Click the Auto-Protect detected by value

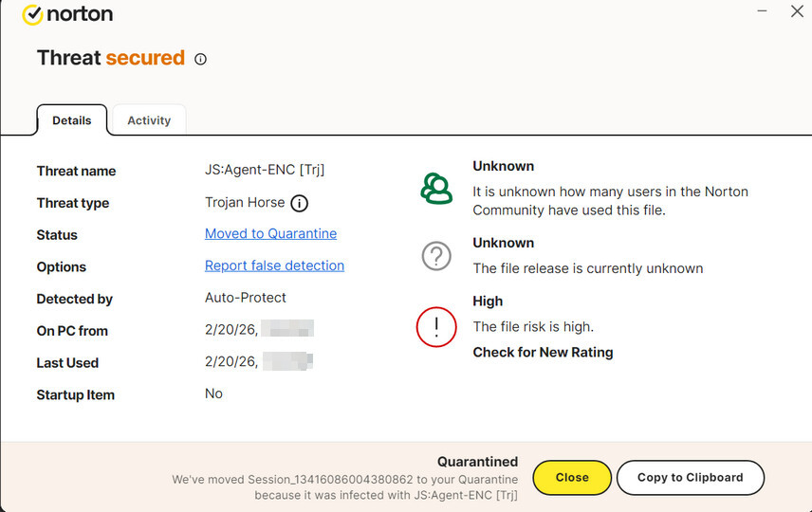coord(246,298)
